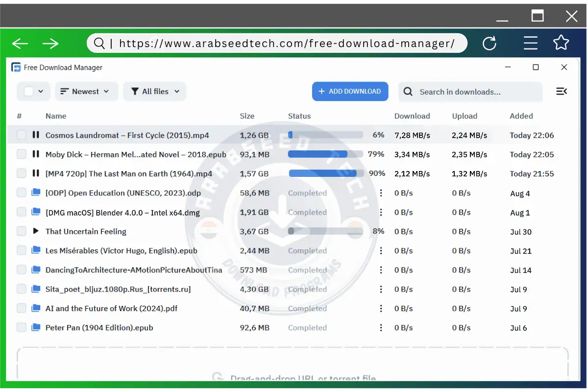Bookmark page with the star icon
This screenshot has height=392, width=588.
[x=561, y=43]
